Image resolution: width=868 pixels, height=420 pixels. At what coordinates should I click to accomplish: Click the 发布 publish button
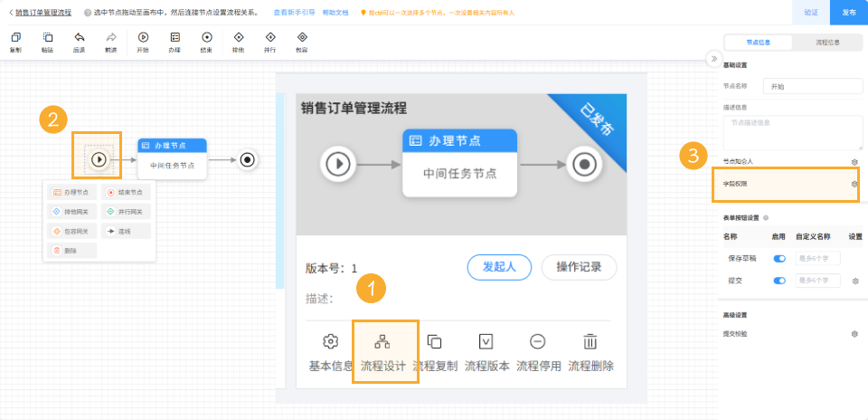(849, 12)
